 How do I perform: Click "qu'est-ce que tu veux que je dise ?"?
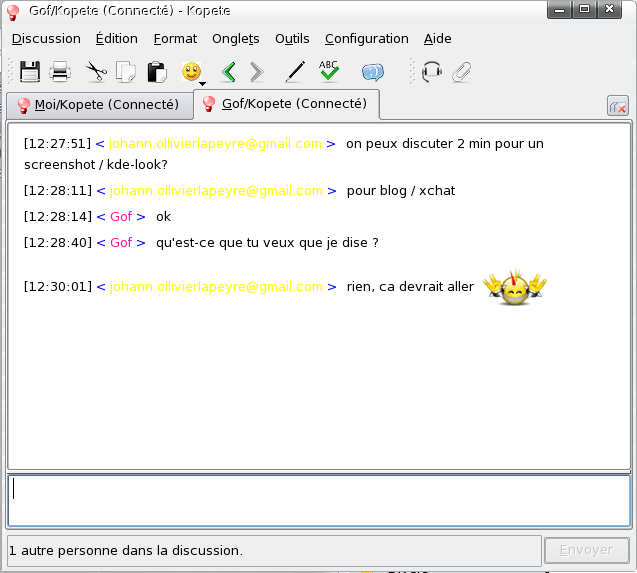tap(267, 243)
